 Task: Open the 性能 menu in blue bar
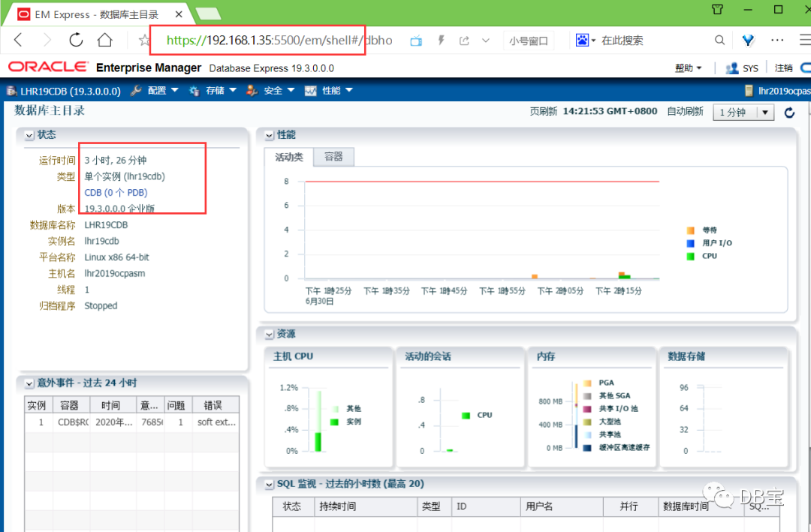pyautogui.click(x=337, y=91)
